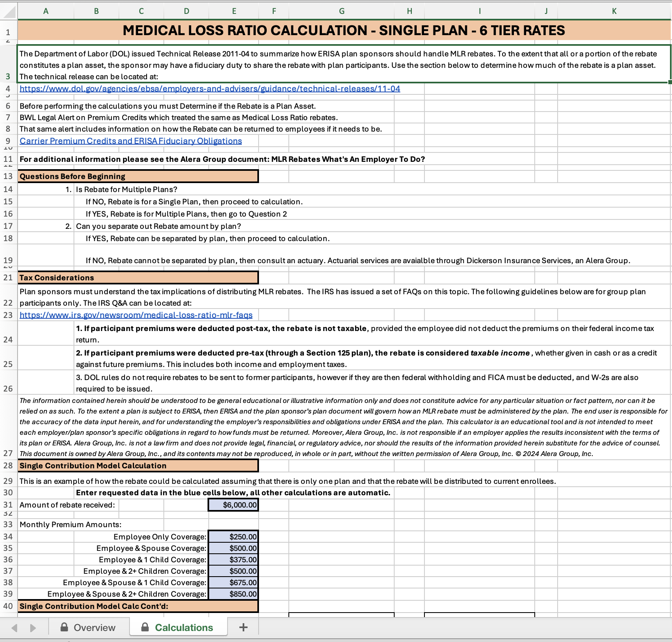Select column A header

tap(46, 11)
